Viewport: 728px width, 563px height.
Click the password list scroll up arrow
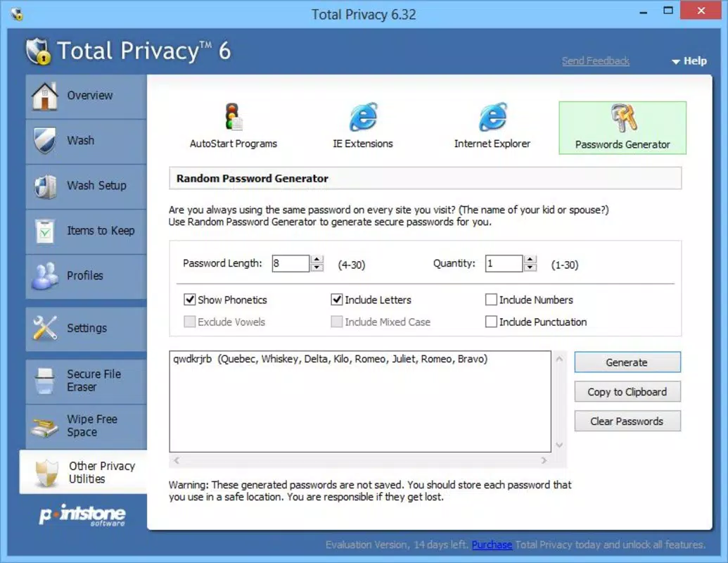pos(559,359)
